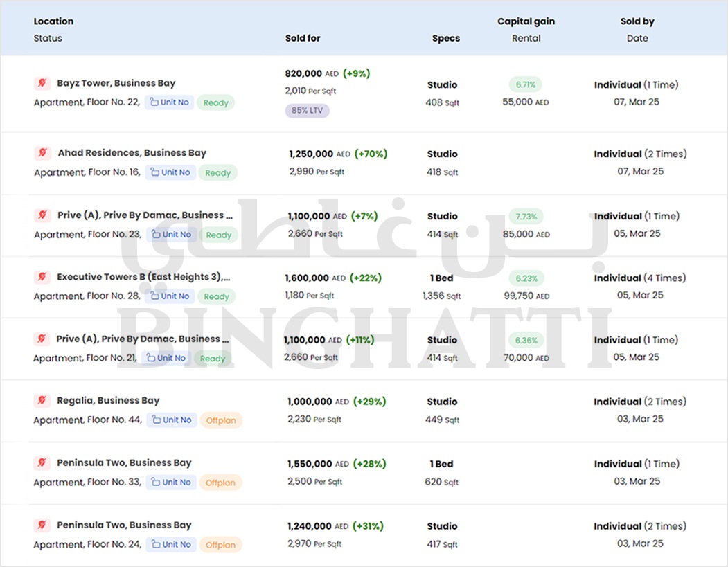This screenshot has height=567, width=728.
Task: Sort by the Capital gain column header
Action: click(x=526, y=21)
